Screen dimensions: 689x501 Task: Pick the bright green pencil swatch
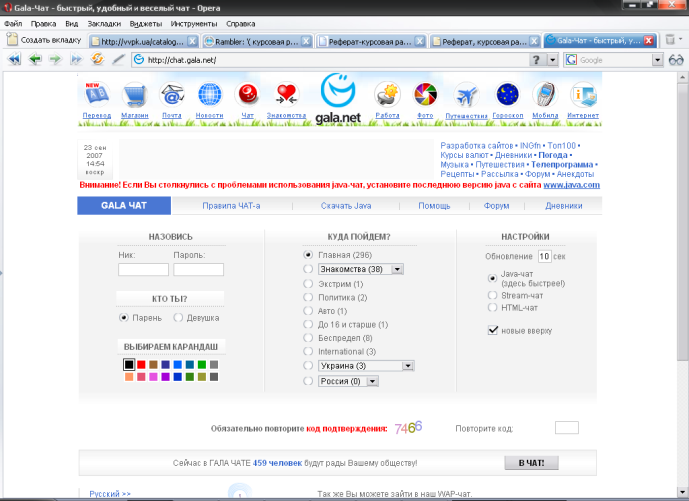(202, 364)
